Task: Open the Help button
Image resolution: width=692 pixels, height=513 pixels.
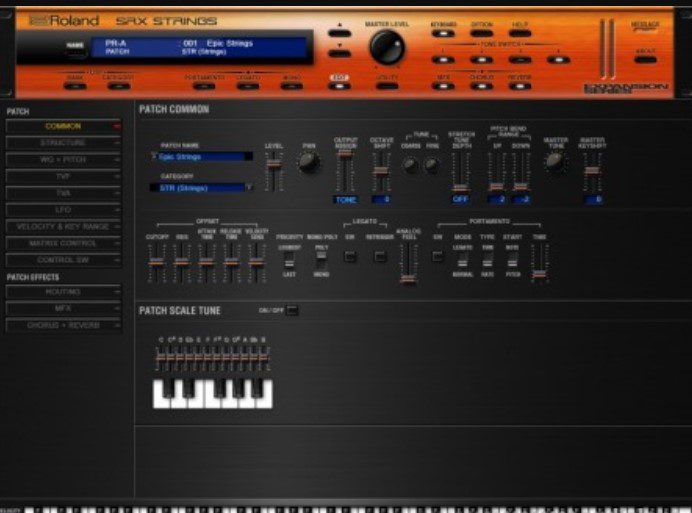Action: click(x=519, y=33)
